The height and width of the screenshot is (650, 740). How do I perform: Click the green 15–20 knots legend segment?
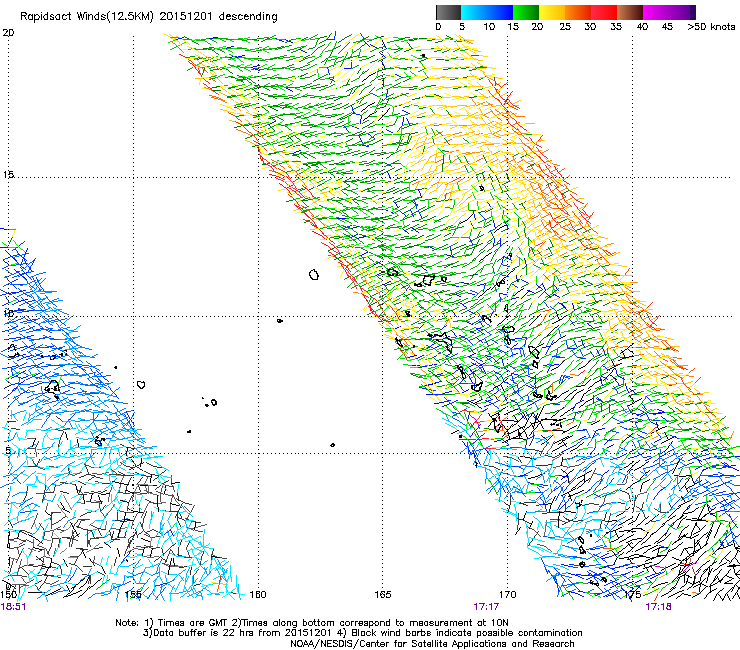tap(526, 12)
